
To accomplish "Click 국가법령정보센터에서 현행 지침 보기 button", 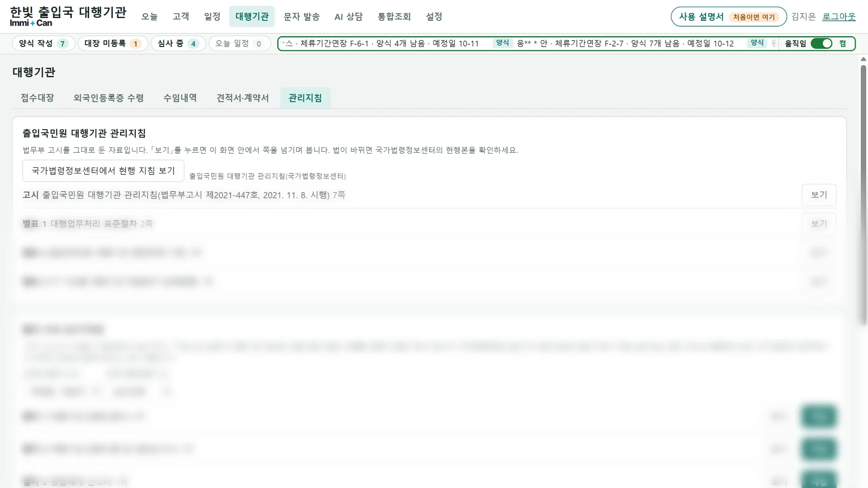I will coord(103,171).
